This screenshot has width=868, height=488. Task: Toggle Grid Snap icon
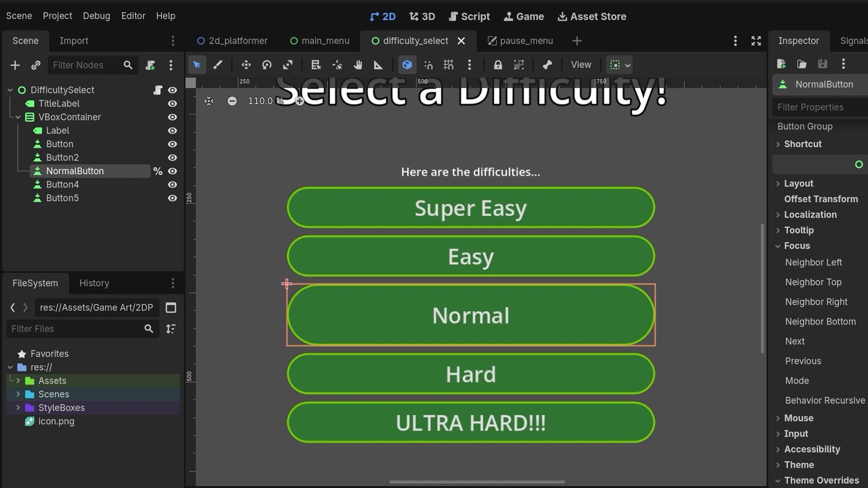click(x=448, y=65)
